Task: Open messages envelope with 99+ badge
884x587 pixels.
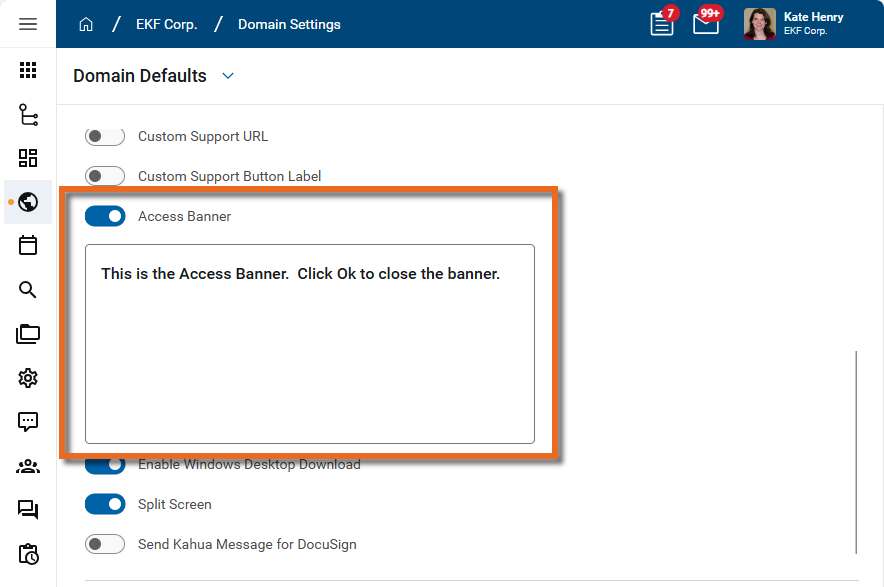Action: tap(706, 24)
